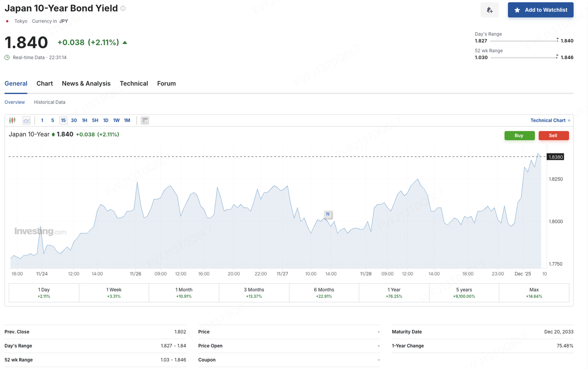Choose the 1 Month performance period

point(184,292)
